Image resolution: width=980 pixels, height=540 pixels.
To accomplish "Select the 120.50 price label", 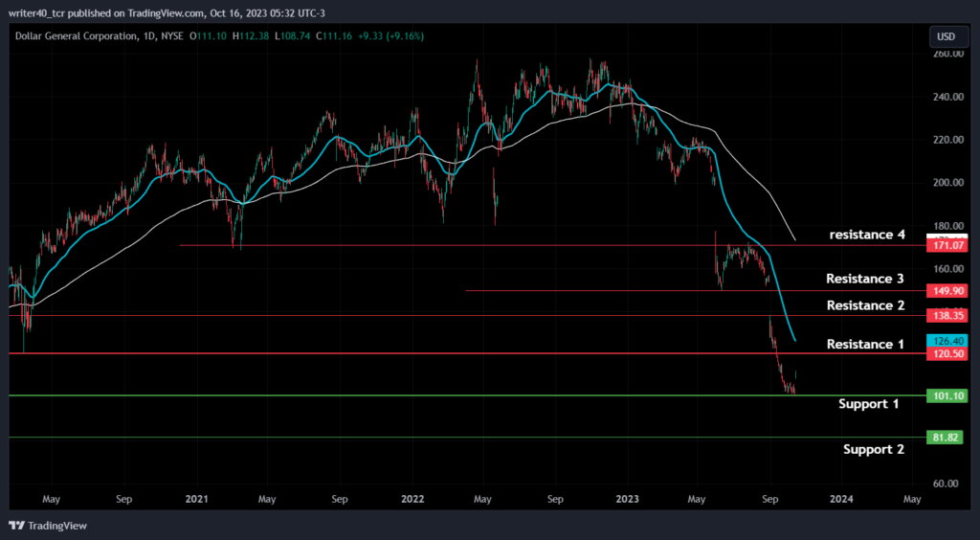I will coord(947,353).
